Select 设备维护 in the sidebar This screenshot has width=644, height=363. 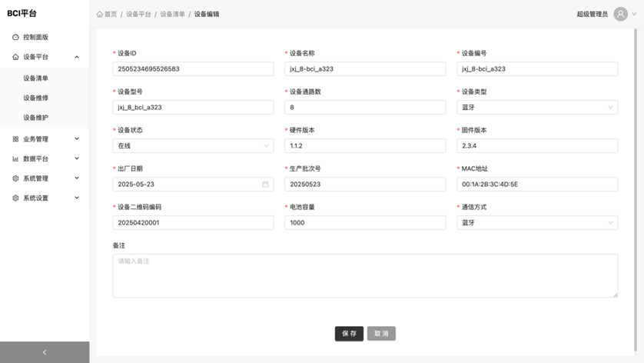36,118
